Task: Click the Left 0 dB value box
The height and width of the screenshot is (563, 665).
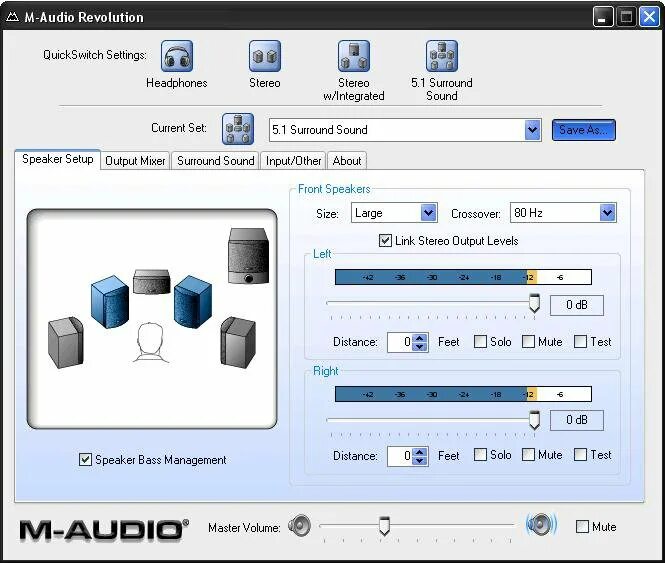Action: [577, 305]
